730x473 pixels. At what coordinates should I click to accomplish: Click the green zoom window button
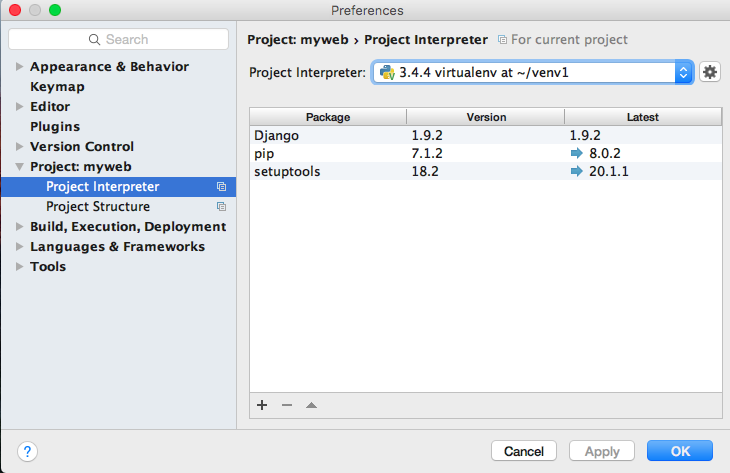(55, 10)
